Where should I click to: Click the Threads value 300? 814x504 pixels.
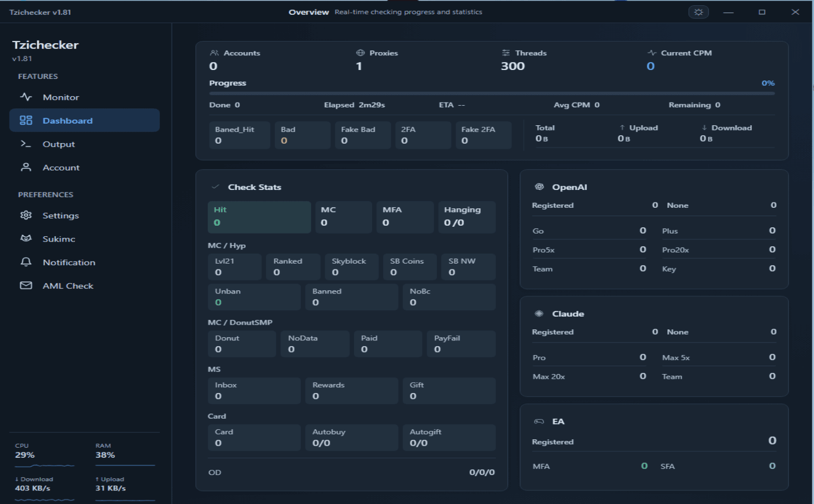pos(512,66)
